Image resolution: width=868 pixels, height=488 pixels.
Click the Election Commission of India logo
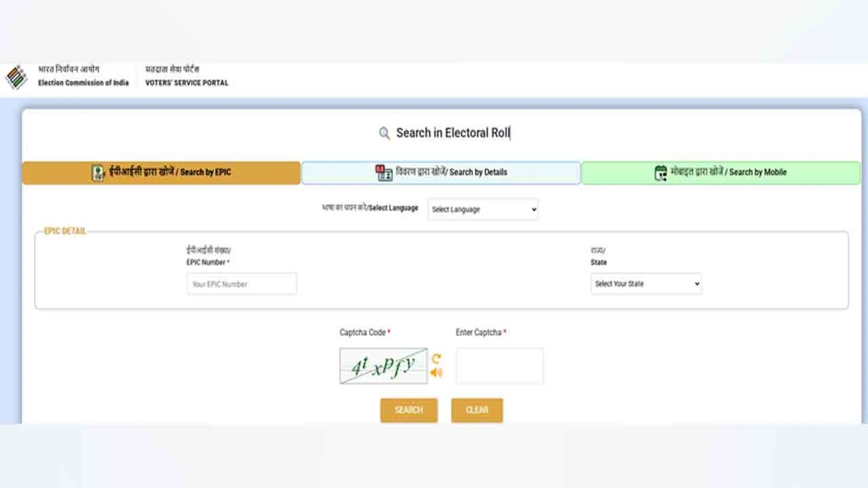(17, 77)
